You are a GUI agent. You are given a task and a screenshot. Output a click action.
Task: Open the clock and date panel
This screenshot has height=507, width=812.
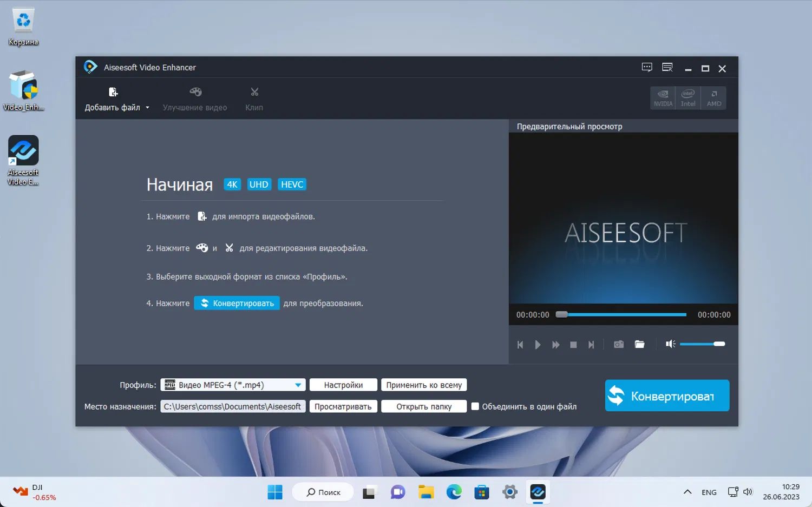[781, 492]
